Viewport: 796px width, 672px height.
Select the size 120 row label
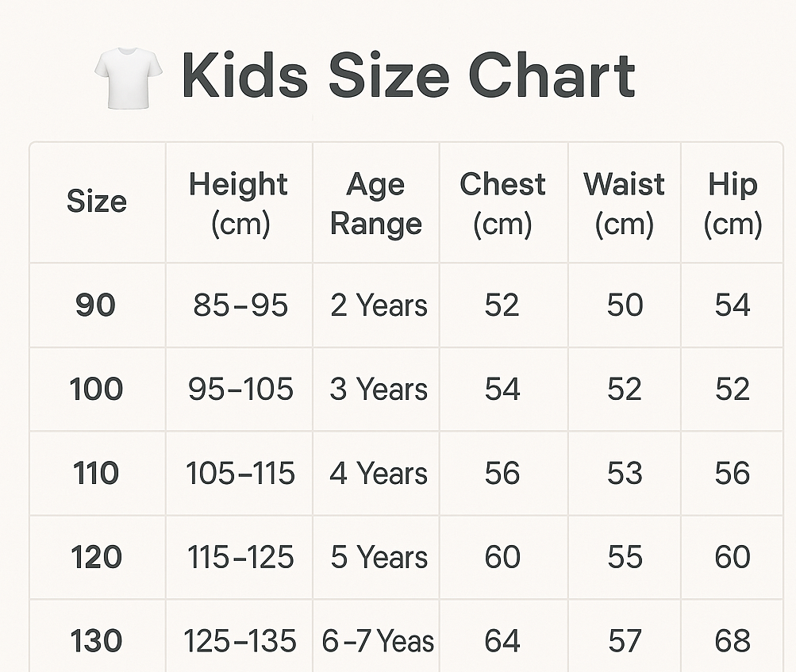coord(96,558)
